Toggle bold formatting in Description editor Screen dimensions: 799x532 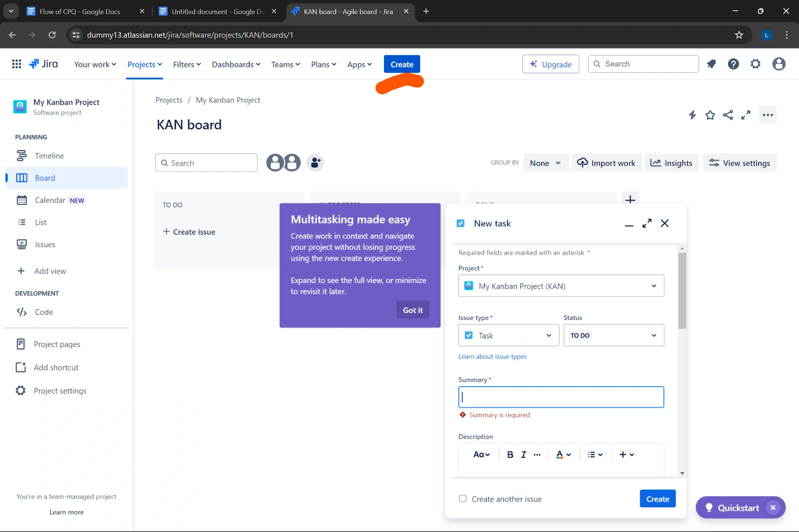(510, 454)
